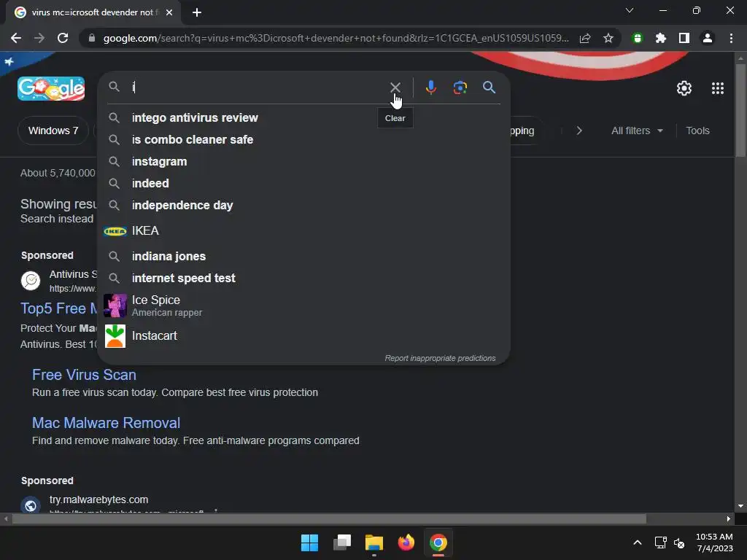Open Chrome three-dot menu

click(x=731, y=38)
